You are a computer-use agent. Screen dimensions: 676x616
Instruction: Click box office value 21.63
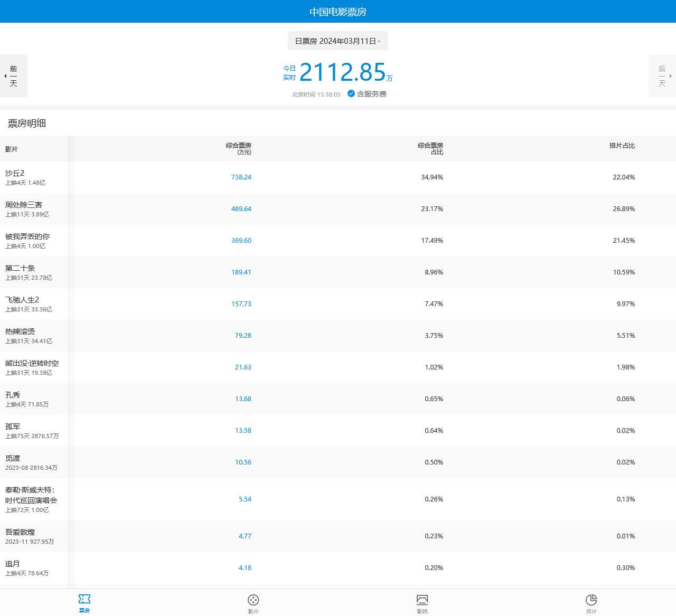pos(243,367)
